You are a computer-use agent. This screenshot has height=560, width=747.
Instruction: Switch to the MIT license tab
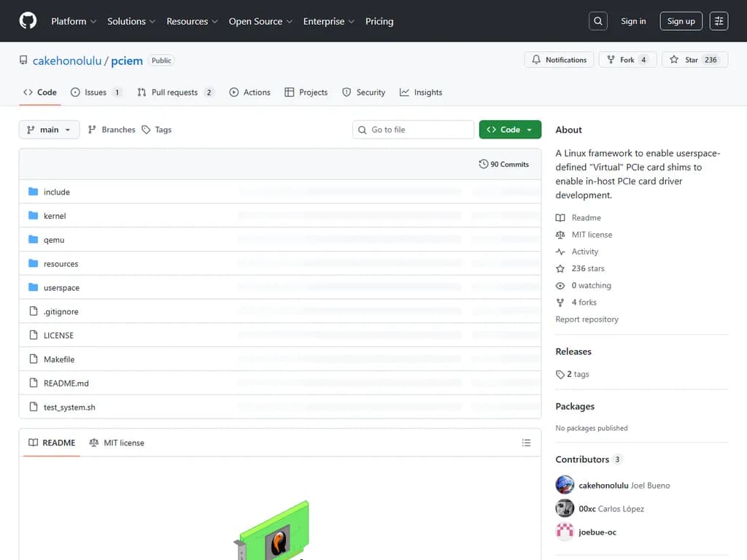117,443
